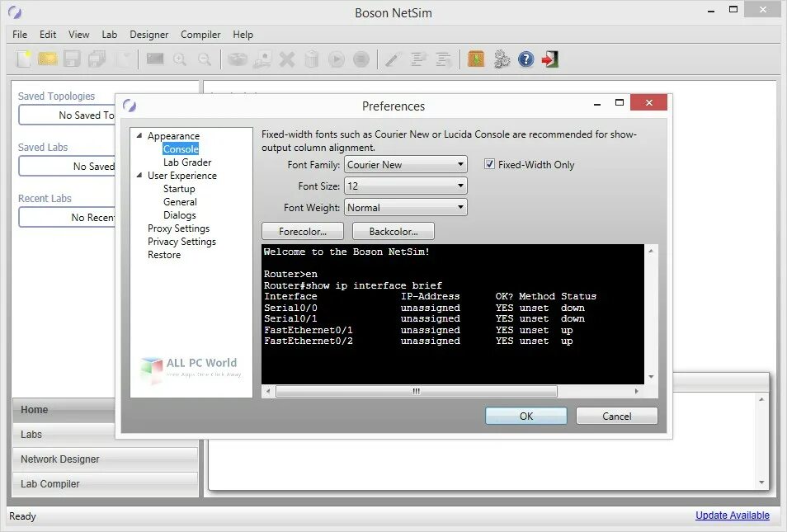The image size is (787, 532).
Task: Click the Recent Labs heading
Action: coord(45,198)
